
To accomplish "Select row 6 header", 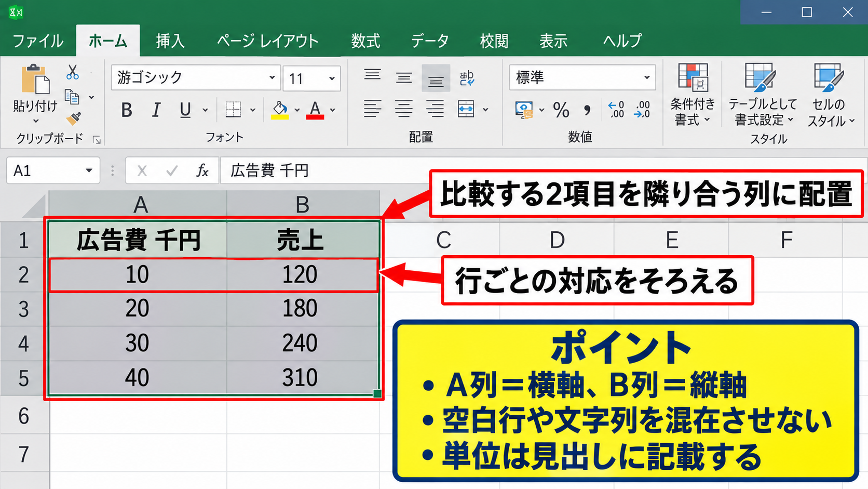I will tap(24, 415).
